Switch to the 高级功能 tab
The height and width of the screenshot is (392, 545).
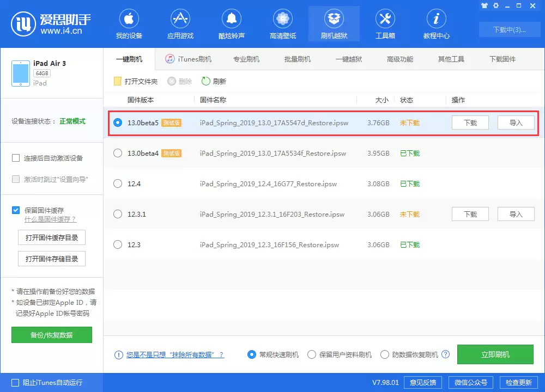coord(400,59)
